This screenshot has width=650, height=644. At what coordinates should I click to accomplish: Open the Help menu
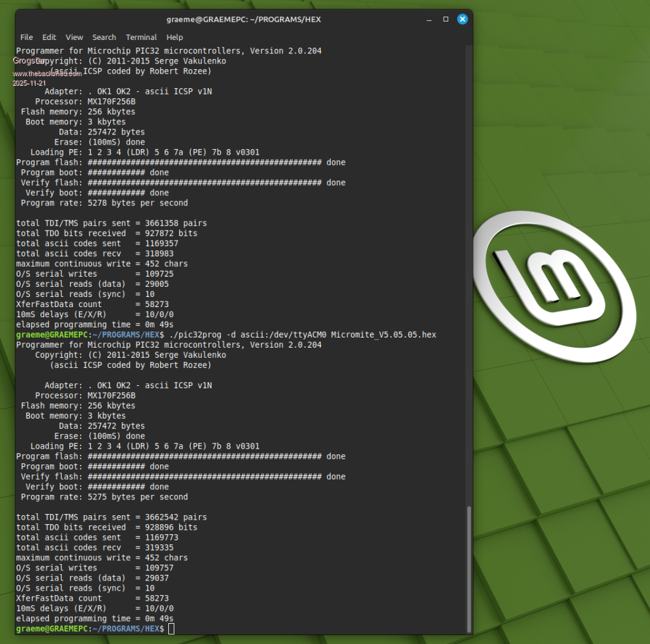pos(175,37)
